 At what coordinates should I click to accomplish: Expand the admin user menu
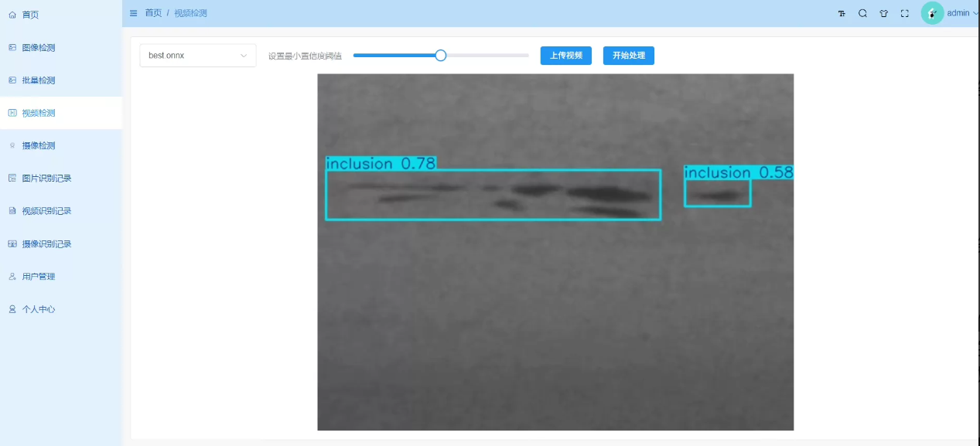[x=963, y=13]
